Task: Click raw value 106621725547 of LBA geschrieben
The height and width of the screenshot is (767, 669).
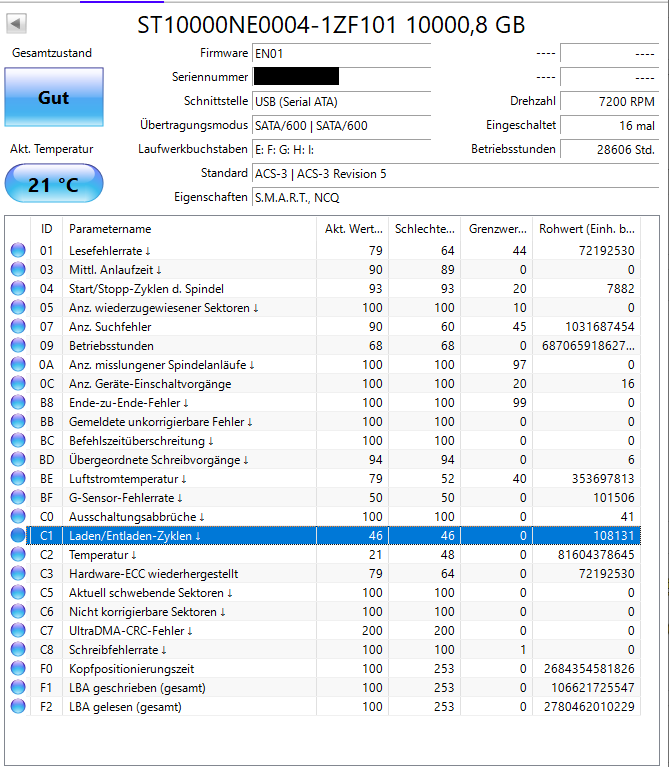Action: (x=593, y=688)
